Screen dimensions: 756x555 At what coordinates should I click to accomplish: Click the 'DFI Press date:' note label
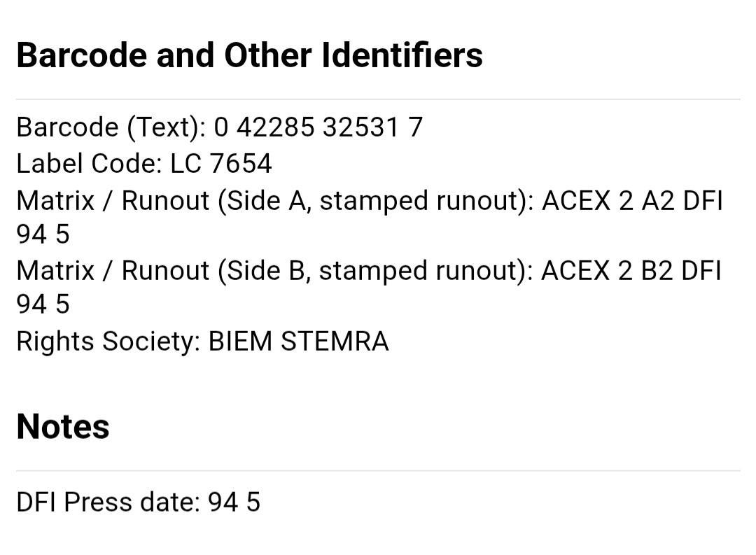click(x=108, y=503)
